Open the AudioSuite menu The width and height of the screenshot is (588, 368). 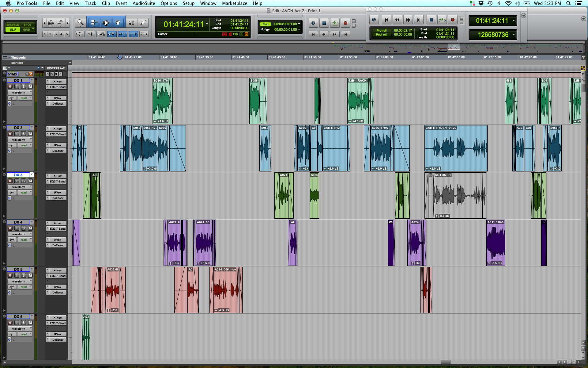(x=144, y=3)
